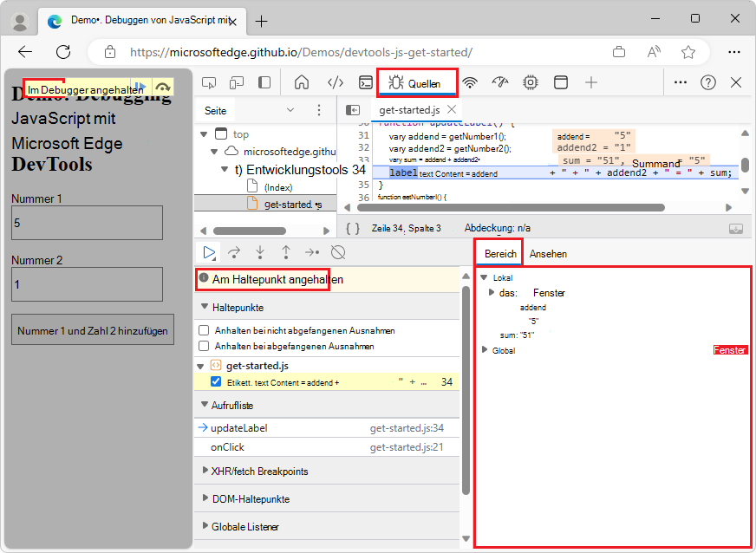Open DevTools customize menu (three dots)
Screen dimensions: 756x553
click(x=681, y=82)
